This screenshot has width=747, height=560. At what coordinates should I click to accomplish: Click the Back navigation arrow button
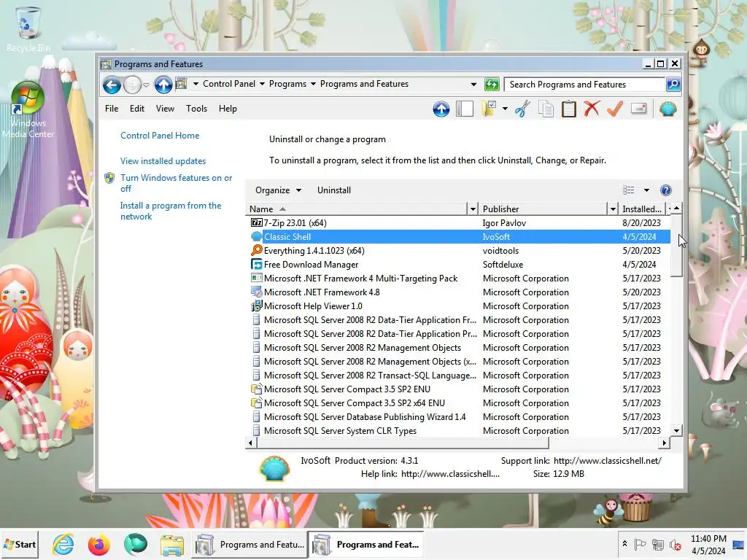[112, 85]
